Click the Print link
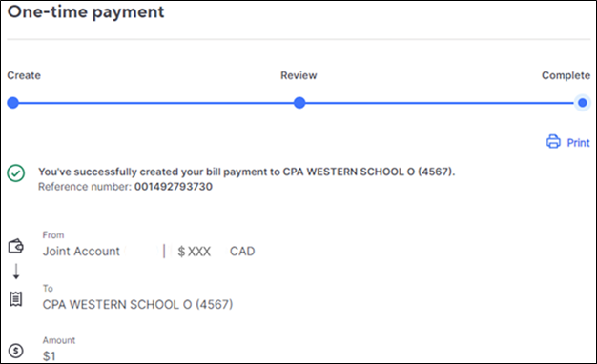 pos(578,143)
